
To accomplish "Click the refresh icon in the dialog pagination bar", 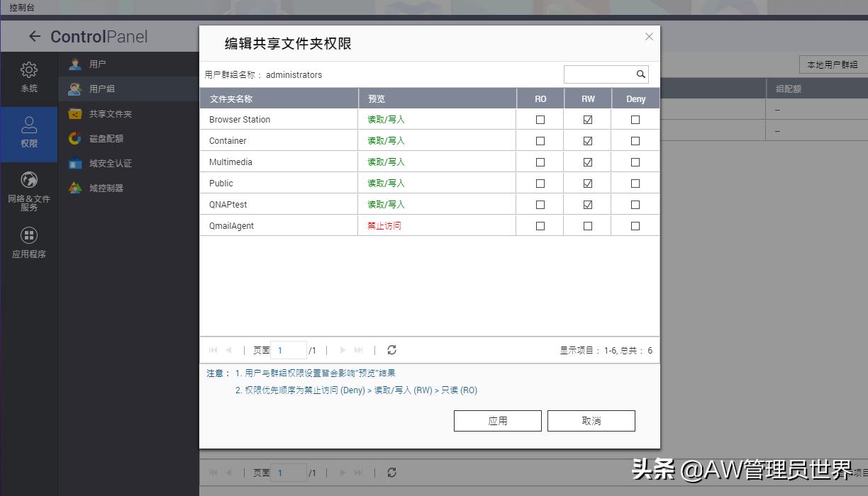I will (x=391, y=350).
